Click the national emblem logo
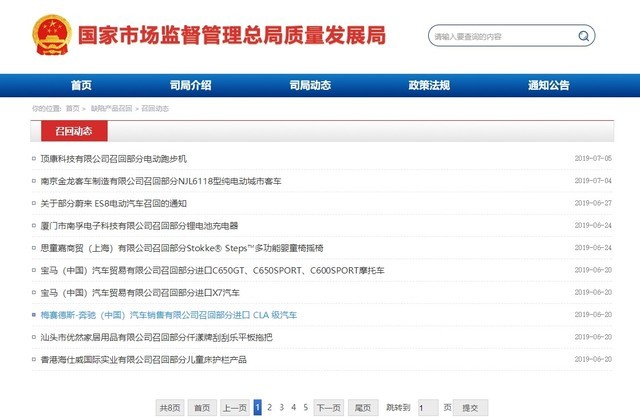Image resolution: width=640 pixels, height=420 pixels. point(52,35)
